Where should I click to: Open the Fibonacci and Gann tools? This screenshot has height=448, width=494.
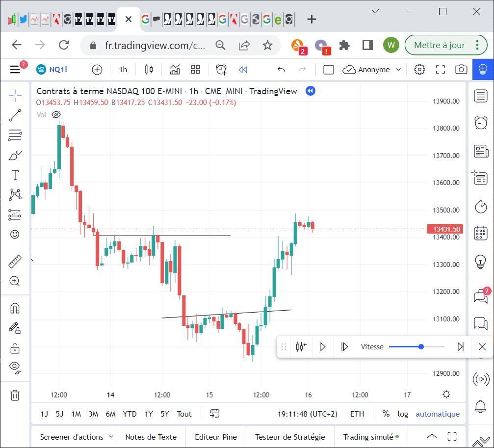coord(15,135)
